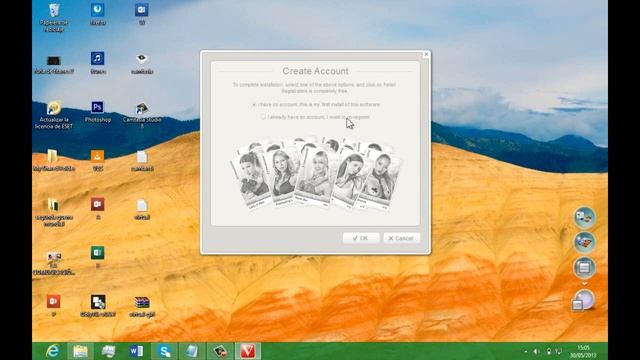This screenshot has width=640, height=360.
Task: Open the blue circular app icon at the top of desktop
Action: click(x=98, y=14)
